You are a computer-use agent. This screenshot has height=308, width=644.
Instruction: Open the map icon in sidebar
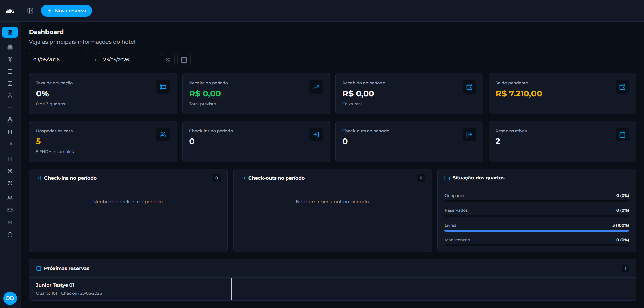(x=10, y=59)
